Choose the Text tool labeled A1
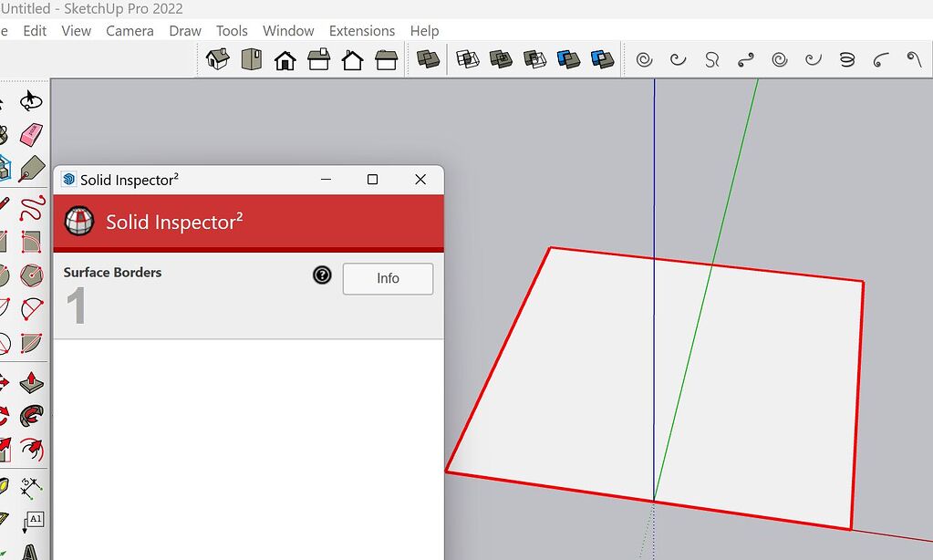Screen dimensions: 933x560 [36, 520]
